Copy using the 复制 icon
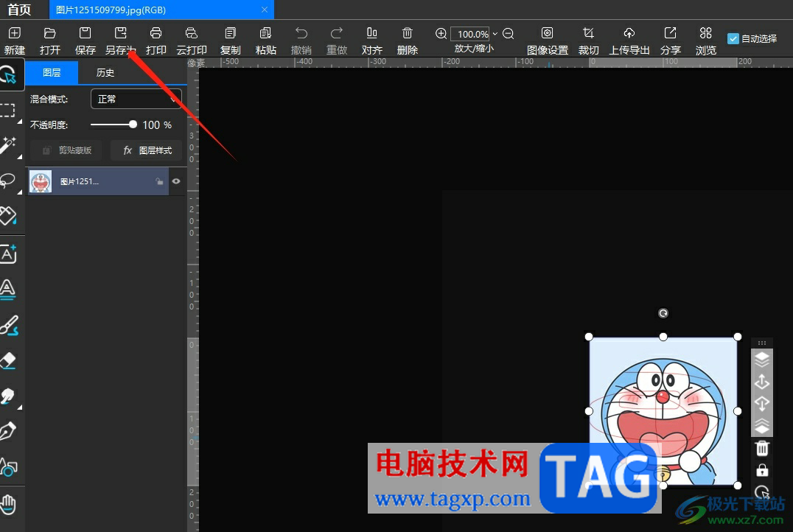 click(x=230, y=41)
